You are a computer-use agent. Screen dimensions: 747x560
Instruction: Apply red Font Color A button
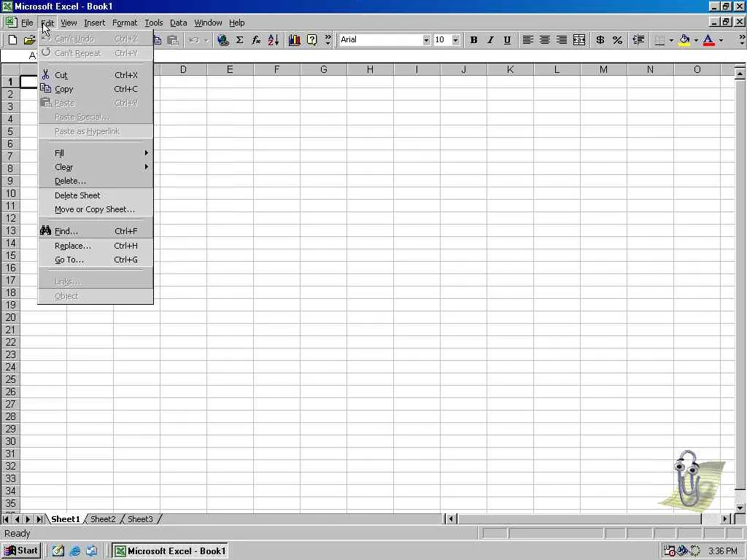click(x=709, y=40)
